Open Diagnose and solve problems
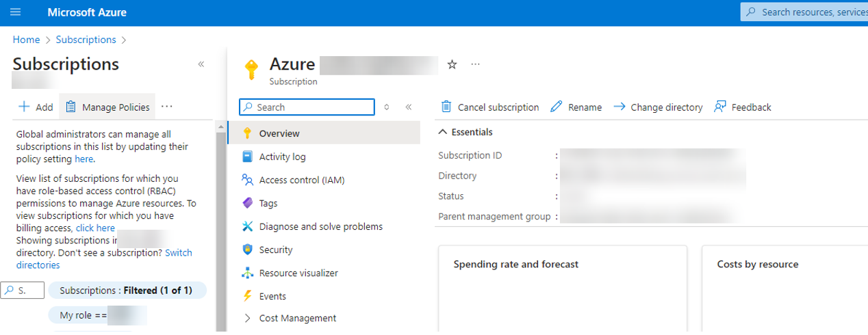 (x=321, y=226)
